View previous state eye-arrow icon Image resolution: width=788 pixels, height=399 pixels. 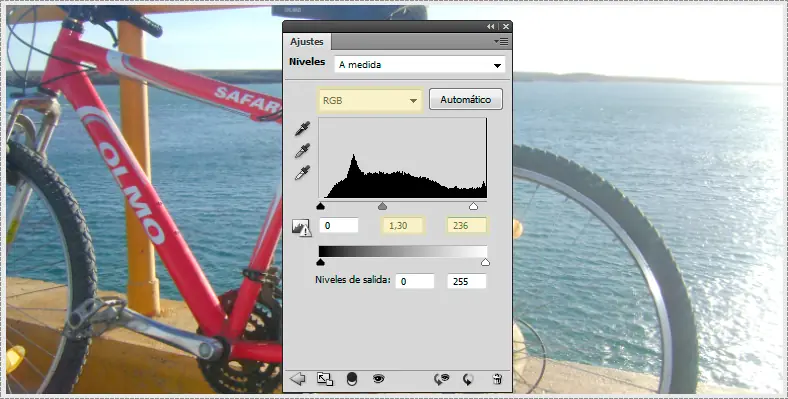tap(441, 379)
